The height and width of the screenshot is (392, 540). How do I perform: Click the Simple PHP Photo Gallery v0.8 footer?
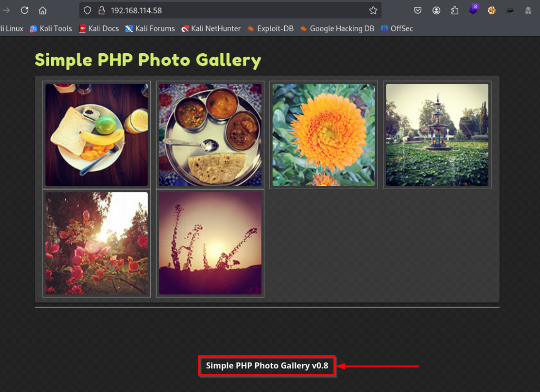(267, 366)
